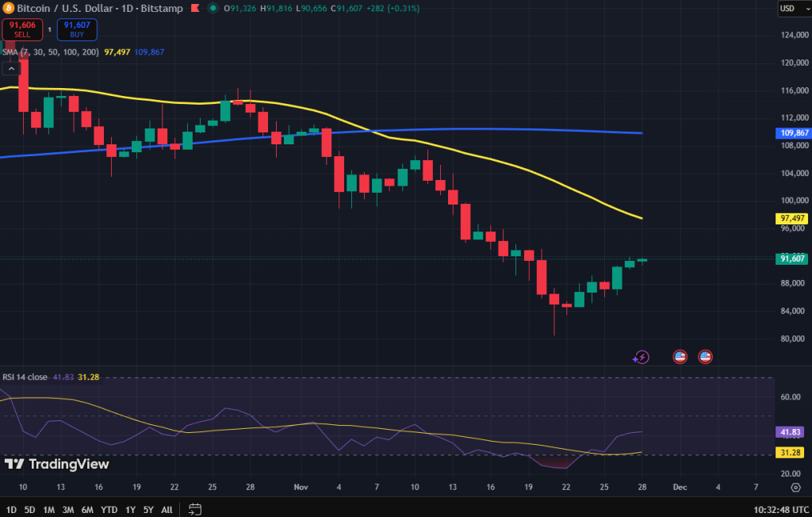Screen dimensions: 812x517
Task: Click the blue 109,867 SMA legend value
Action: point(149,52)
